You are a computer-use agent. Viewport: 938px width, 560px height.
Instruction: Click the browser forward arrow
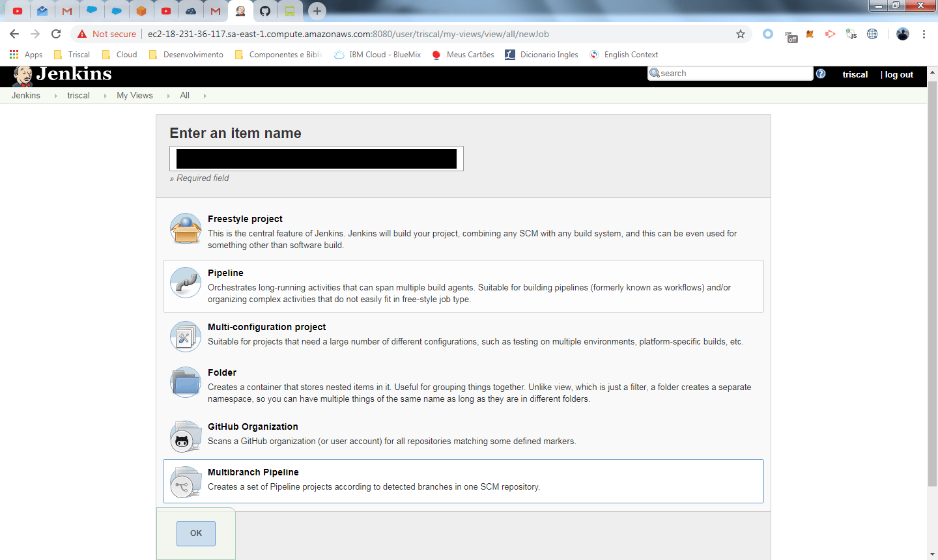(35, 34)
